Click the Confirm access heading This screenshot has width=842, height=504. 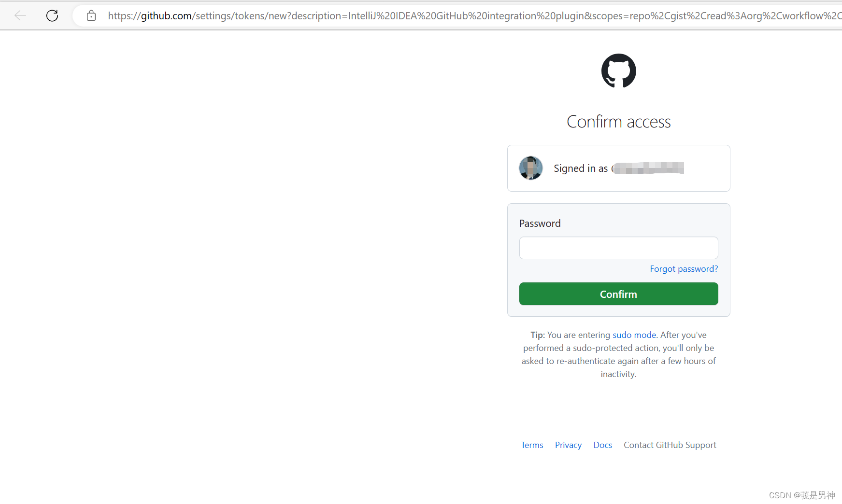point(618,122)
